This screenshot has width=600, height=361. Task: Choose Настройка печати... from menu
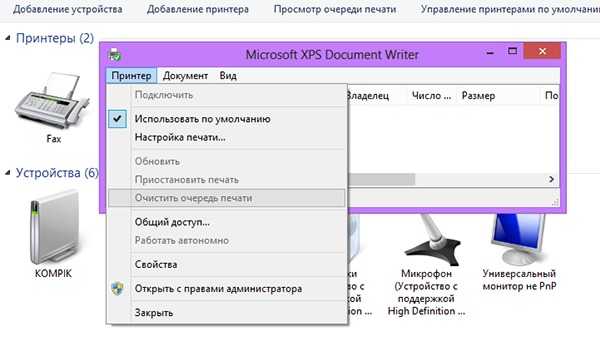[227, 137]
